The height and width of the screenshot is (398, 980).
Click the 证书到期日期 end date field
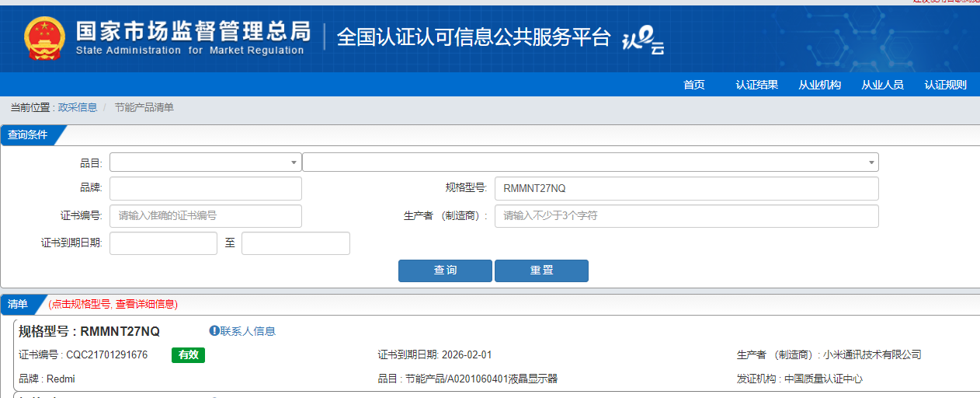pos(296,243)
